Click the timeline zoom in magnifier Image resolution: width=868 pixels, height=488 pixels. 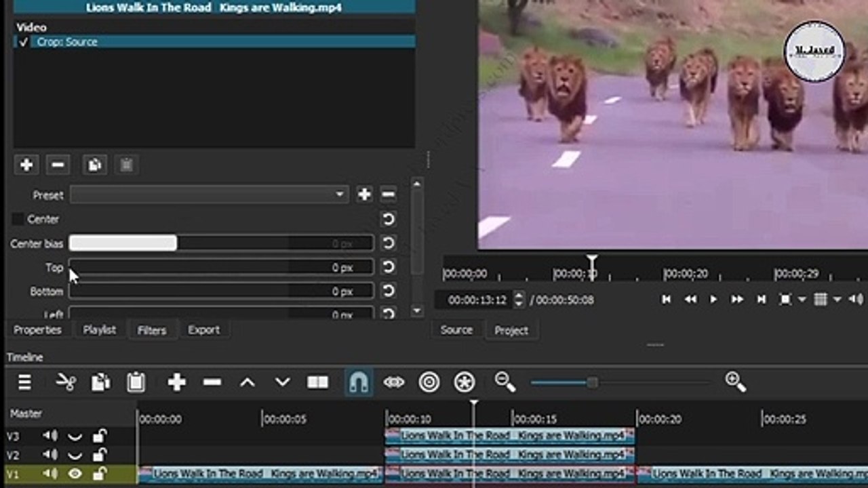pyautogui.click(x=736, y=382)
